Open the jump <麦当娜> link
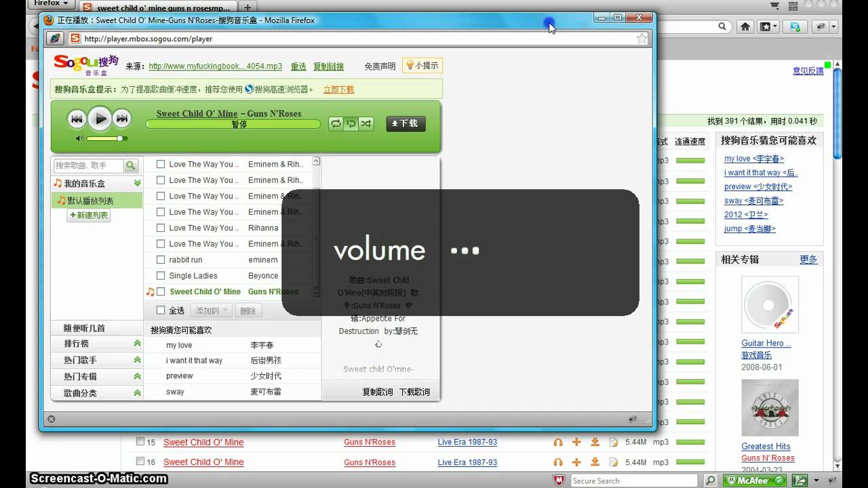The height and width of the screenshot is (488, 868). coord(750,228)
